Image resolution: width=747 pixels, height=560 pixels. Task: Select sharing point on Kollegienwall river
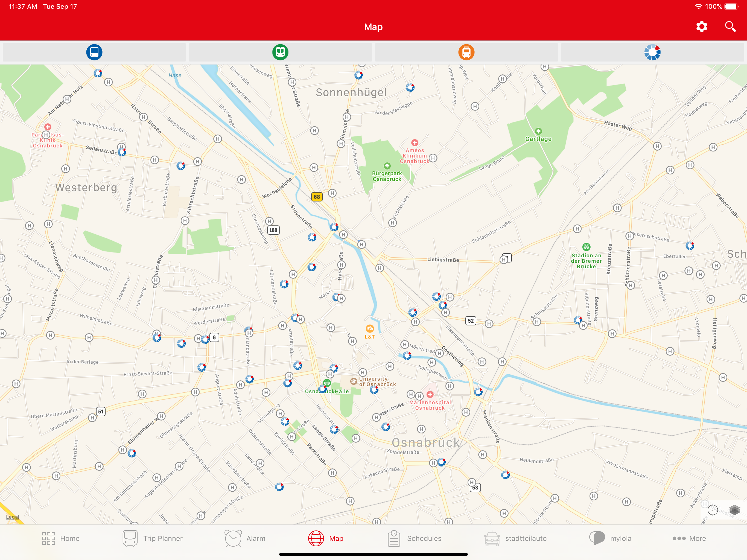[407, 355]
